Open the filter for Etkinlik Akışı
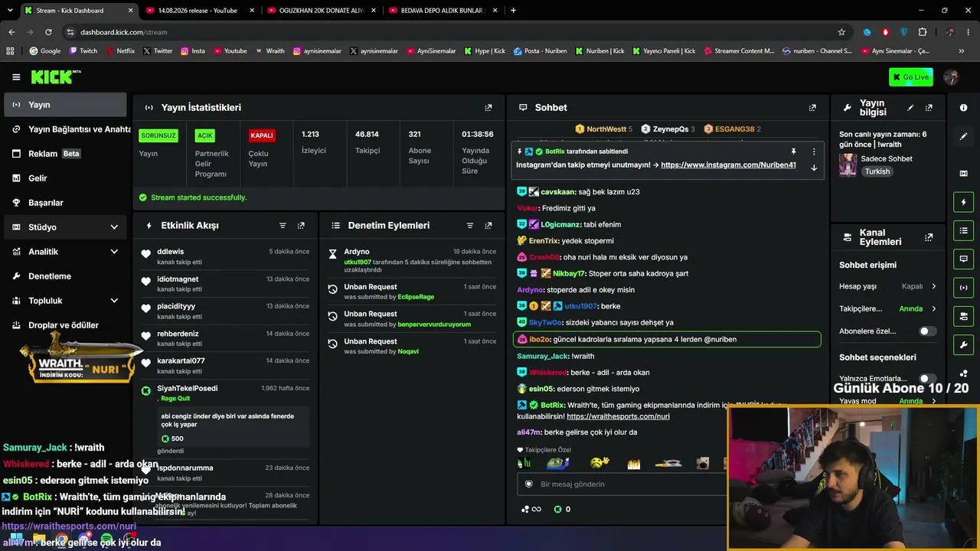Viewport: 980px width, 551px height. (x=283, y=226)
